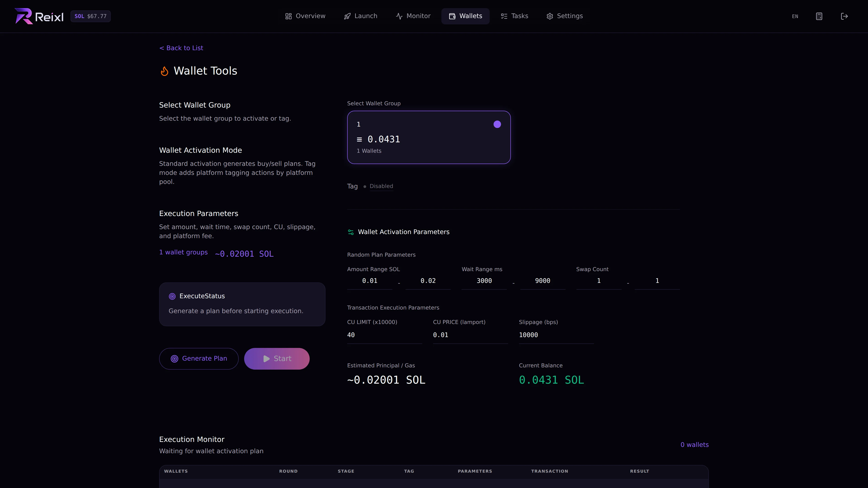Click the Reixl logo
Screen dimensions: 868x488
click(39, 16)
